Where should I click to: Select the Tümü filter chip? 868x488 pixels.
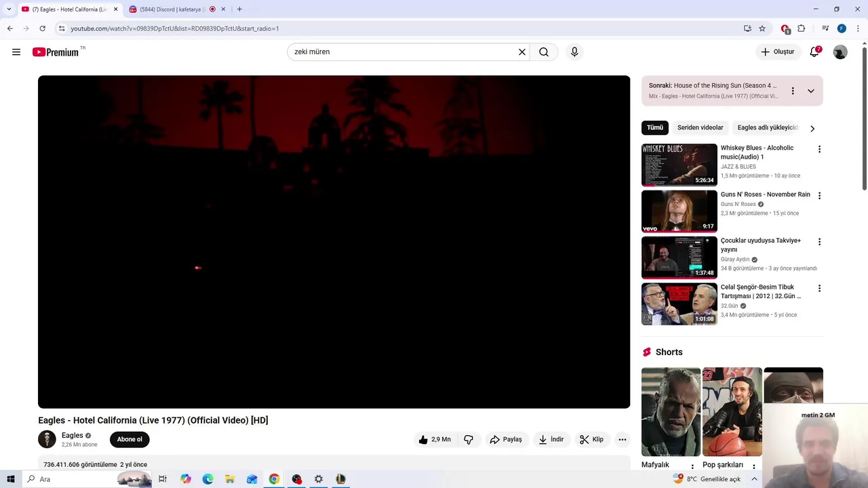point(655,127)
